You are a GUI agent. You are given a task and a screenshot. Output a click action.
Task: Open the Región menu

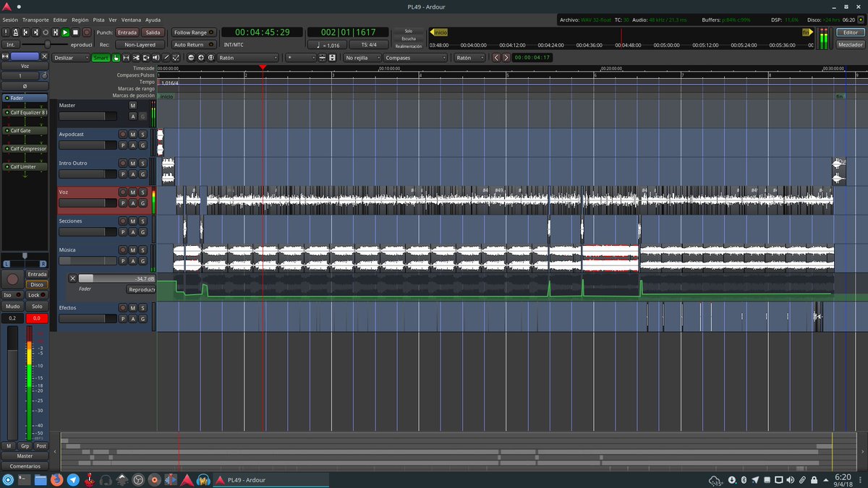[x=80, y=20]
